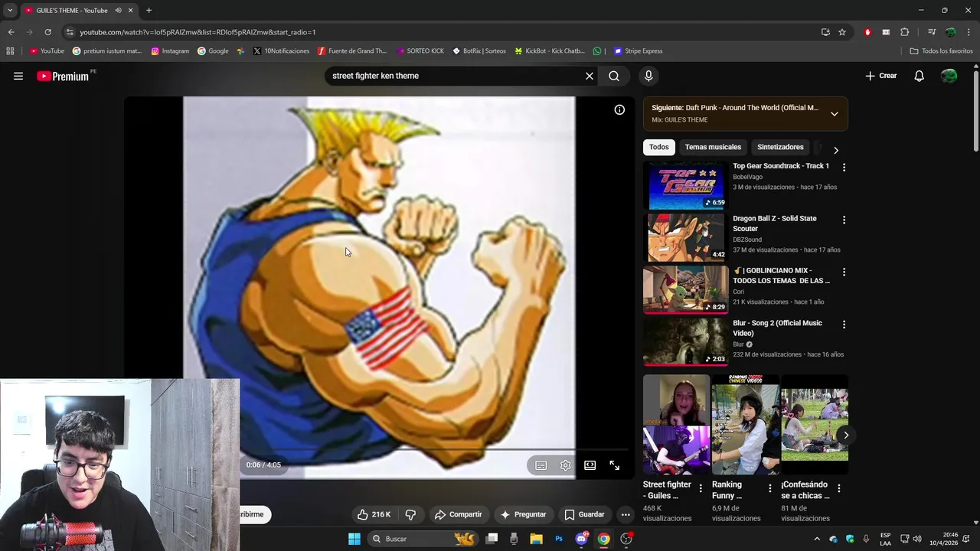980x551 pixels.
Task: Run search with the magnifier button
Action: tap(614, 76)
